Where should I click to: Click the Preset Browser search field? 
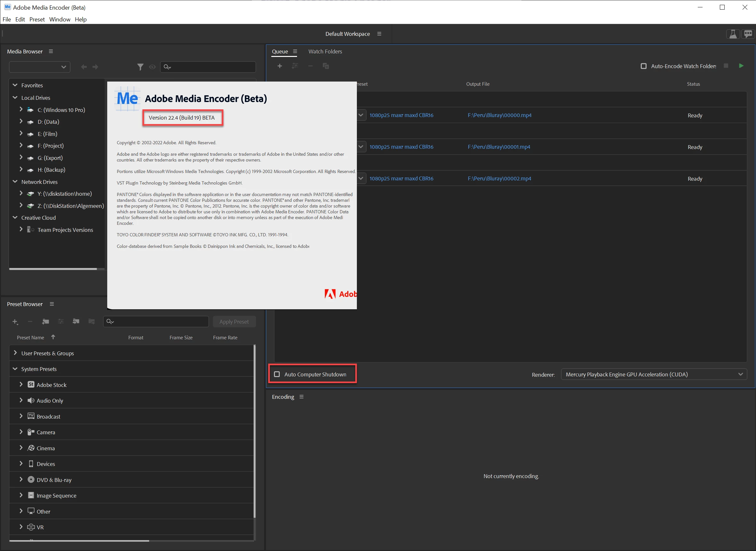click(160, 321)
